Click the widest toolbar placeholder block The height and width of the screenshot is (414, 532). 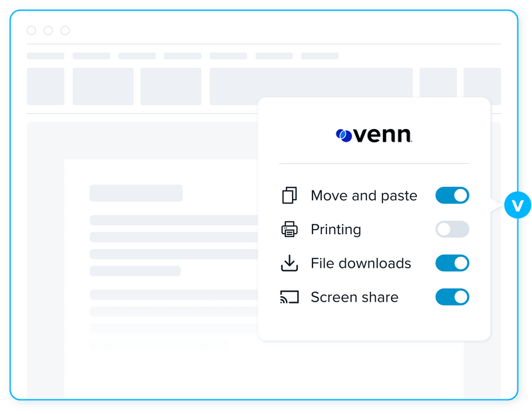tap(311, 86)
